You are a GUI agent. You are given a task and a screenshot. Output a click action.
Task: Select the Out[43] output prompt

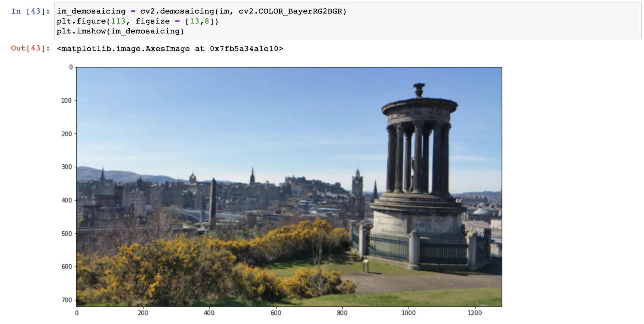(x=31, y=48)
